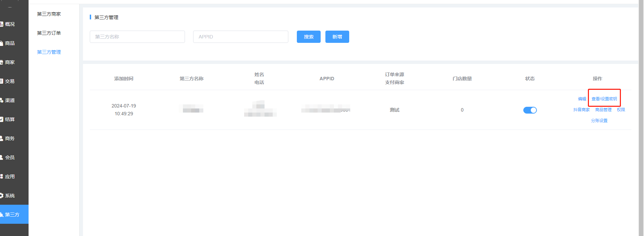
Task: Open the 分账设置 link in operations
Action: pos(599,121)
